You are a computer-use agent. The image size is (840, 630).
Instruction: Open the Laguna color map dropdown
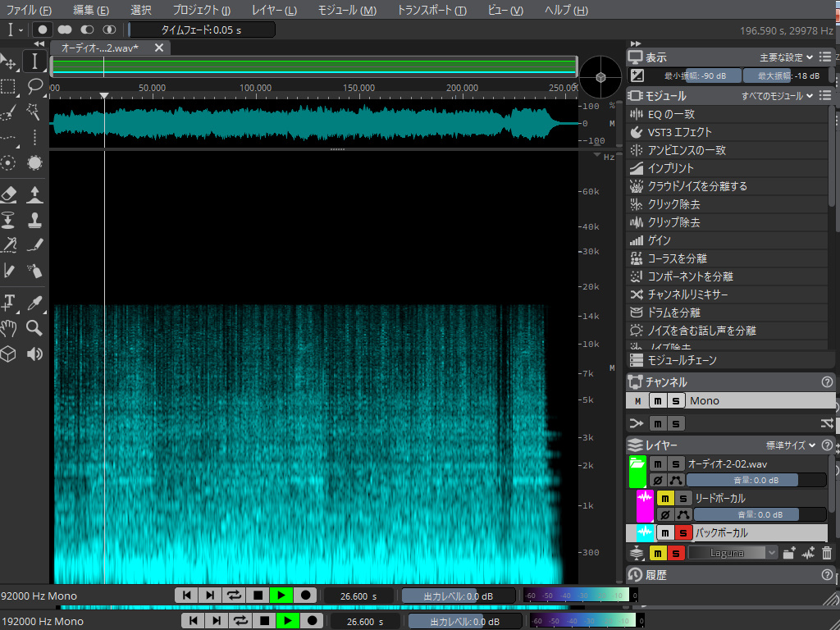point(733,553)
